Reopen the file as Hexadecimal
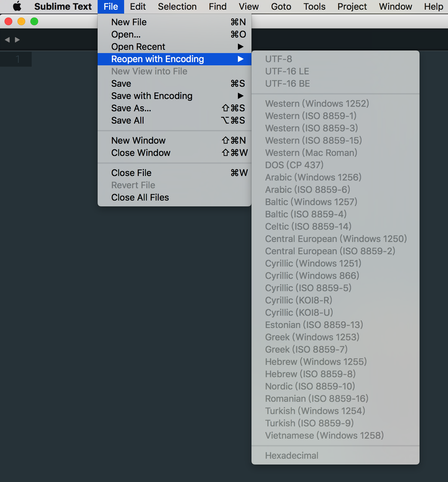Screen dimensions: 448x482 point(291,455)
